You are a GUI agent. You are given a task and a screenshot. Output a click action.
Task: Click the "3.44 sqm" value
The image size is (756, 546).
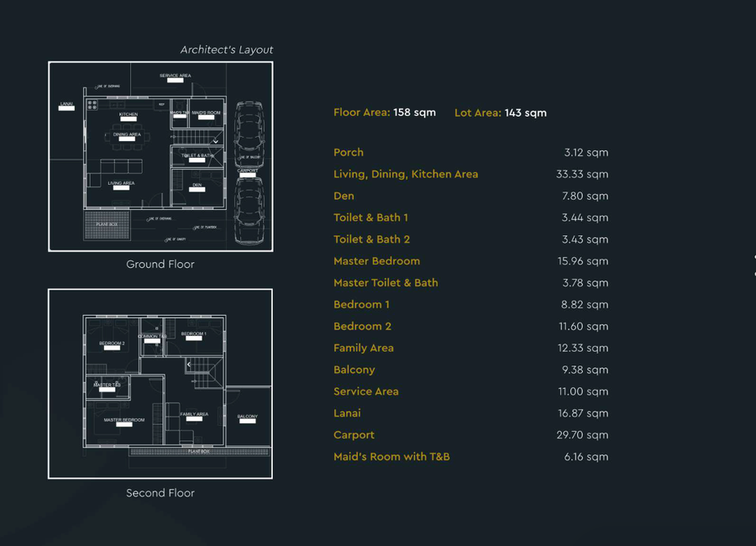click(x=585, y=218)
